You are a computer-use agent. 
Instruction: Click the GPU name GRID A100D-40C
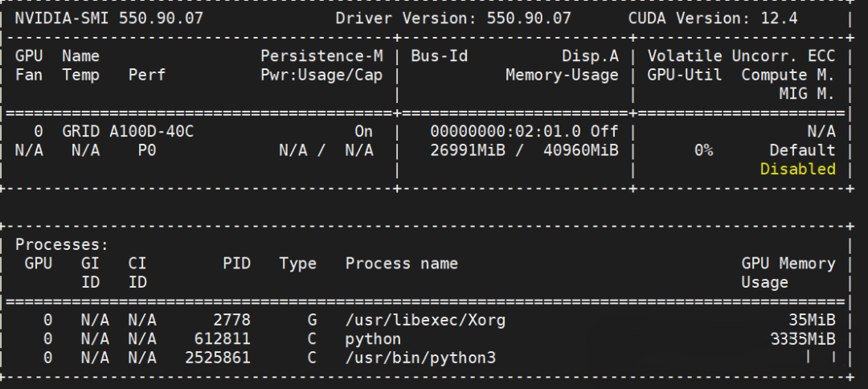128,131
